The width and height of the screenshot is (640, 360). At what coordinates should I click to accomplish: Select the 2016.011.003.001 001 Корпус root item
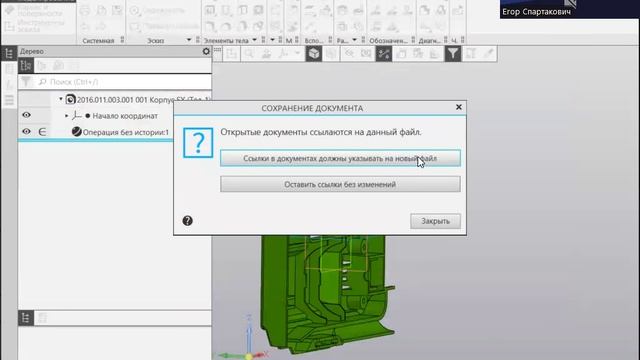(x=143, y=100)
